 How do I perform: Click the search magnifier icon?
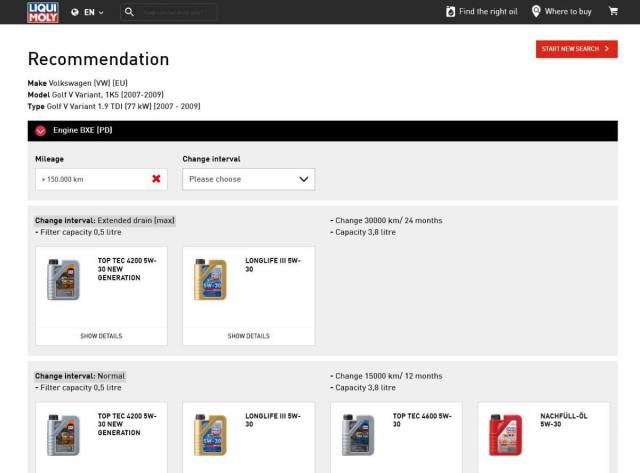pyautogui.click(x=129, y=12)
